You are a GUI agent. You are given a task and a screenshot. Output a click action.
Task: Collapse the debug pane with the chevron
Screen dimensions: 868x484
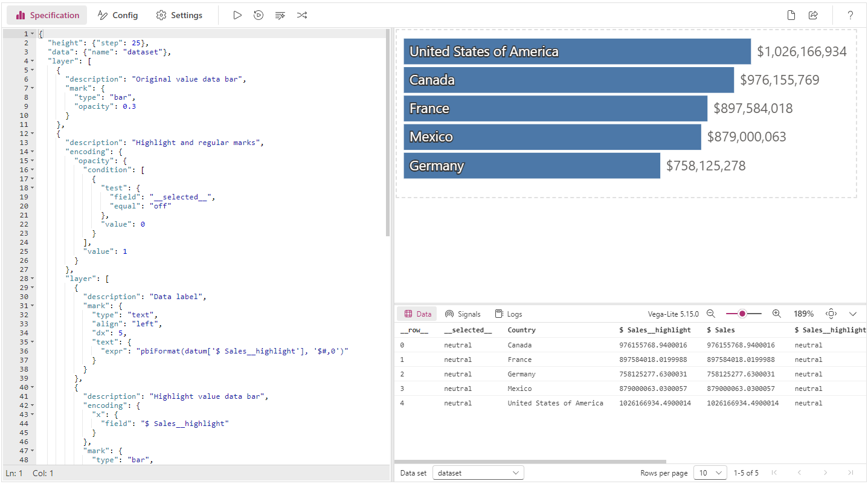click(853, 314)
